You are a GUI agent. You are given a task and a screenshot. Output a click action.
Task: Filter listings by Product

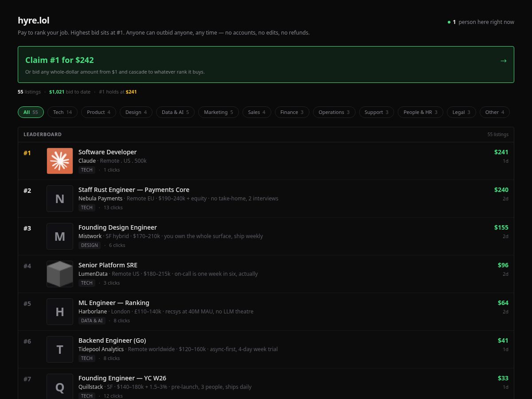(x=98, y=112)
